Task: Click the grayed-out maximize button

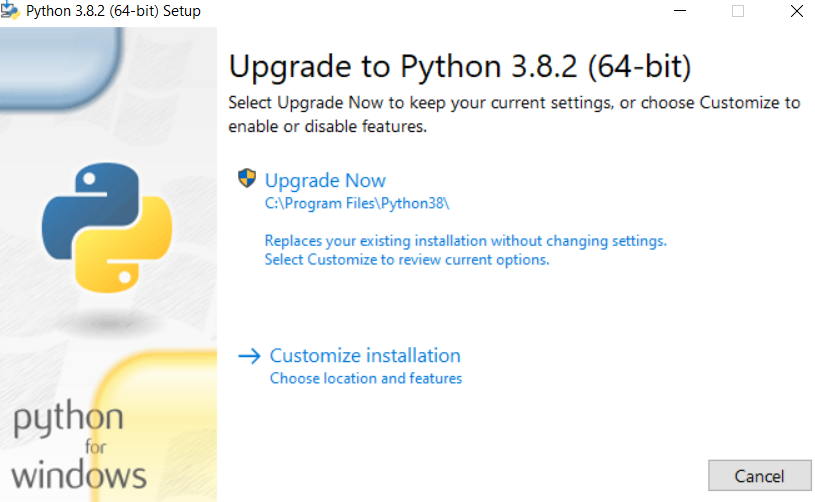Action: coord(738,11)
